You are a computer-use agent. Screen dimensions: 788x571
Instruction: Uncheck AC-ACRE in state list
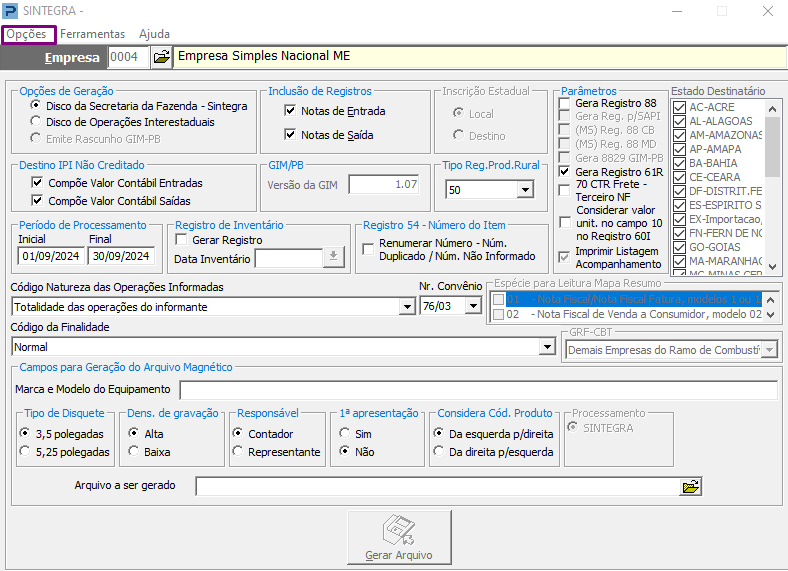(680, 107)
